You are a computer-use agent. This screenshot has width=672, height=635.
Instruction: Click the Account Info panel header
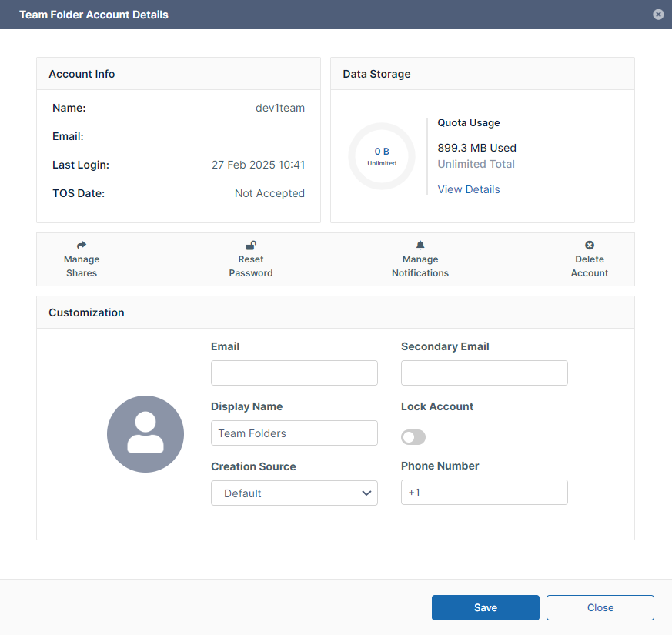[x=82, y=74]
